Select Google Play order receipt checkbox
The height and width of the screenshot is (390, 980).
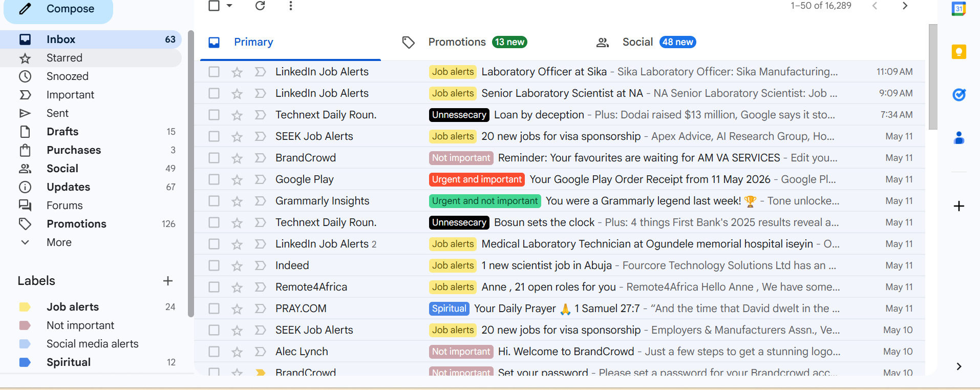point(214,179)
